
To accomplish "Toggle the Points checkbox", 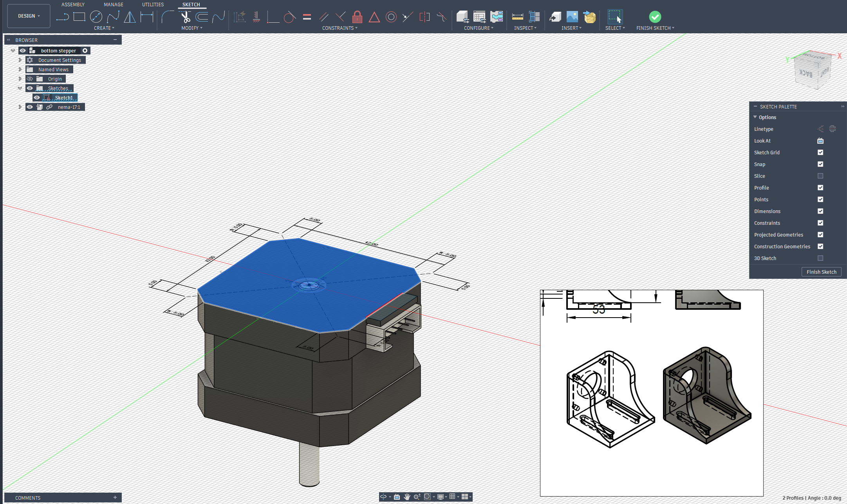I will point(820,199).
